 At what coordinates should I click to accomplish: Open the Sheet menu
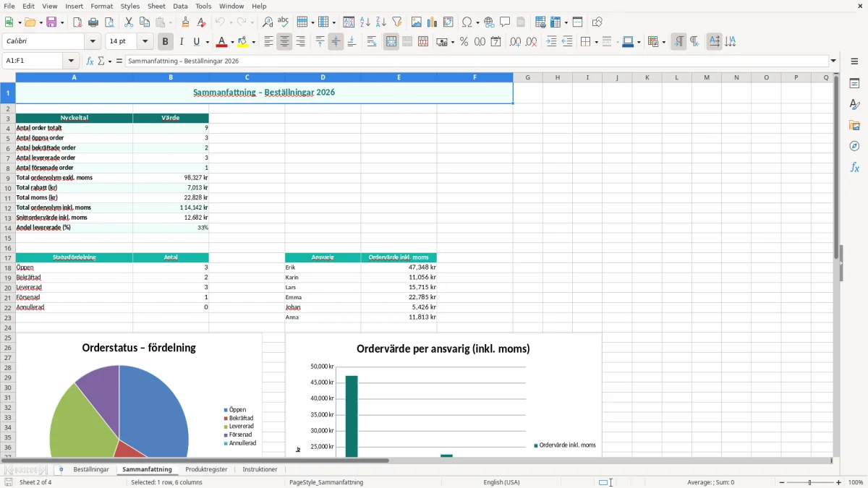click(x=156, y=6)
